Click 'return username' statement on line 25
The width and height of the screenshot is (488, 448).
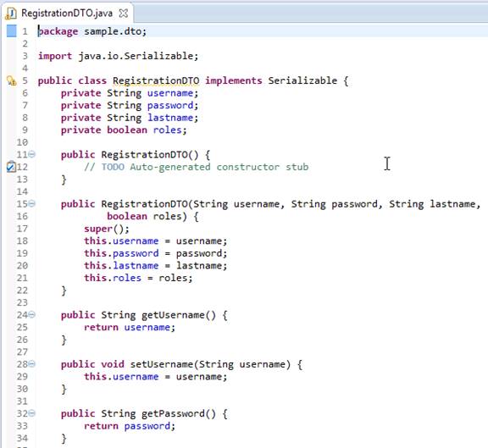130,327
